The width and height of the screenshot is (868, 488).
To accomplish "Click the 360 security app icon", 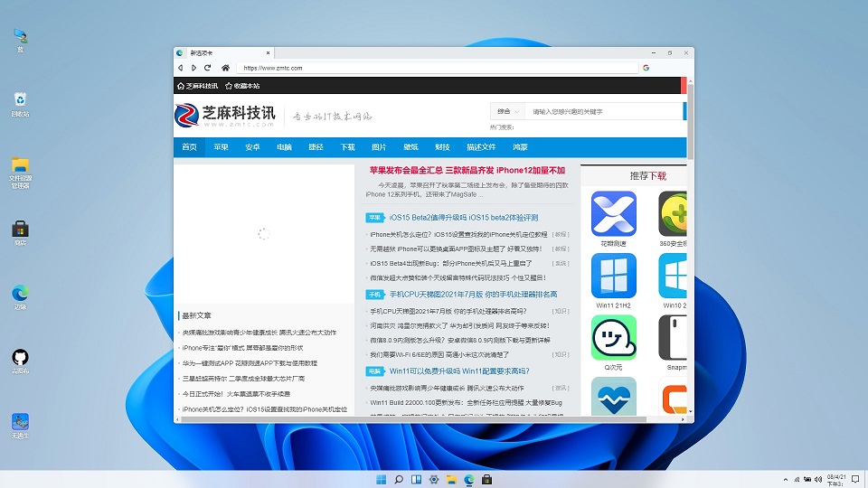I will tap(673, 214).
